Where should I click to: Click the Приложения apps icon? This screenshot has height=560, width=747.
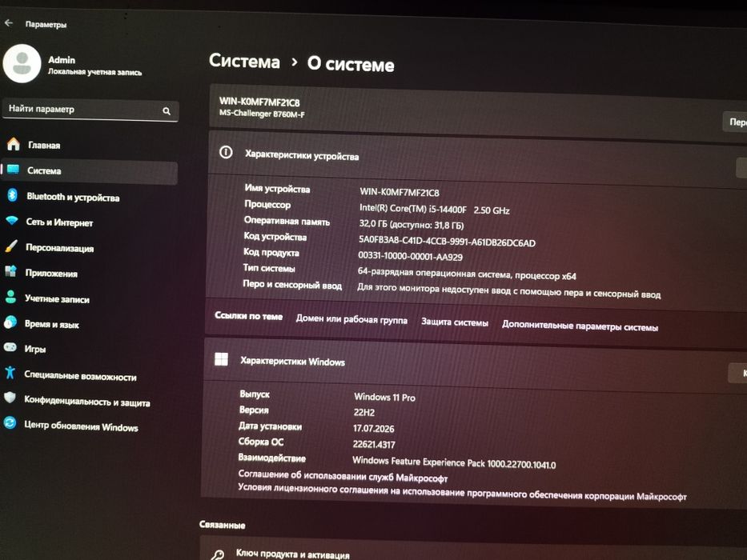coord(10,271)
